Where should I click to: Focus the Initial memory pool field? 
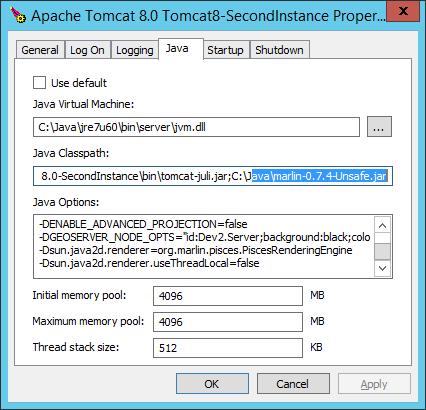[228, 296]
